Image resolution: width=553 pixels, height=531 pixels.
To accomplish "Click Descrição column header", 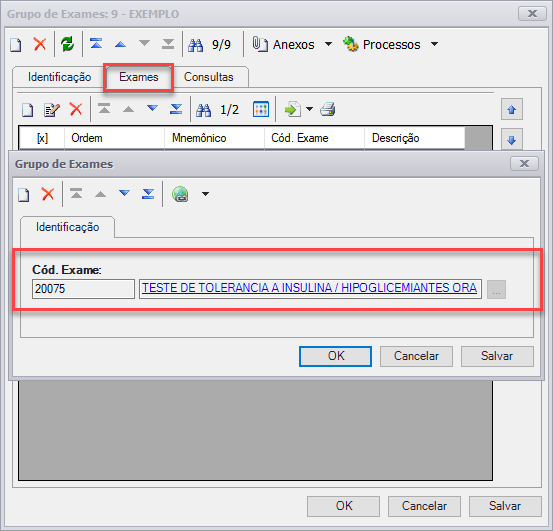I will pyautogui.click(x=414, y=138).
